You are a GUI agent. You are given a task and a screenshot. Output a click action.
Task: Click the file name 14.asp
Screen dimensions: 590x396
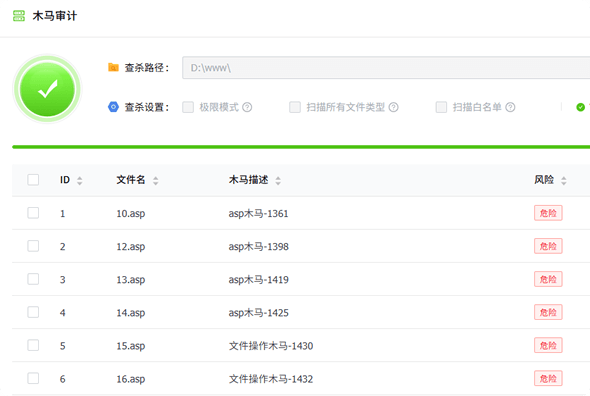(x=131, y=313)
